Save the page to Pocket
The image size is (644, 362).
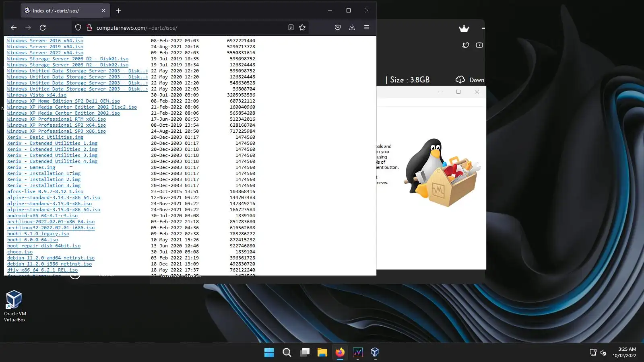tap(338, 27)
